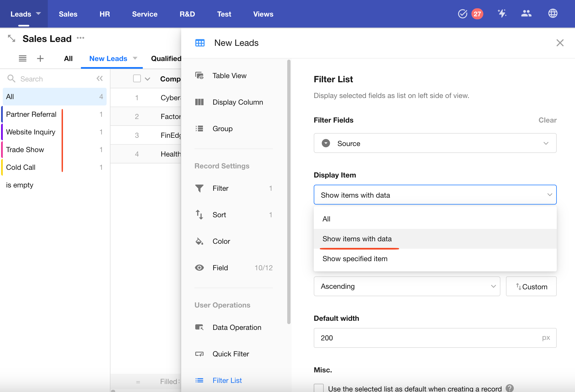
Task: Click the users/contacts icon in top bar
Action: [526, 14]
